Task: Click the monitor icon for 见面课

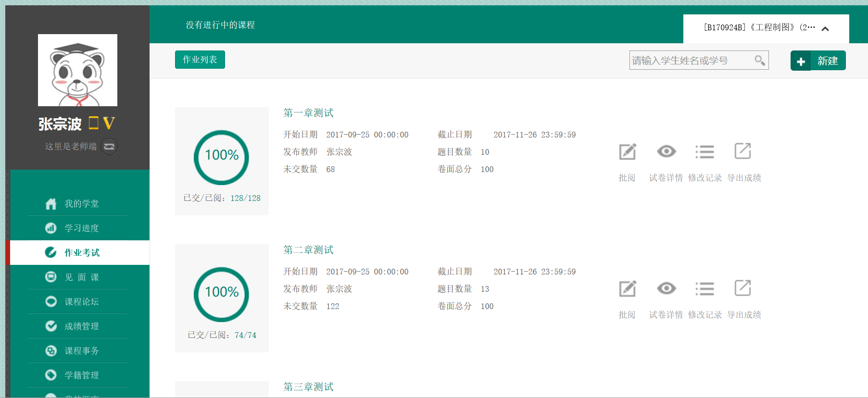Action: (x=51, y=277)
